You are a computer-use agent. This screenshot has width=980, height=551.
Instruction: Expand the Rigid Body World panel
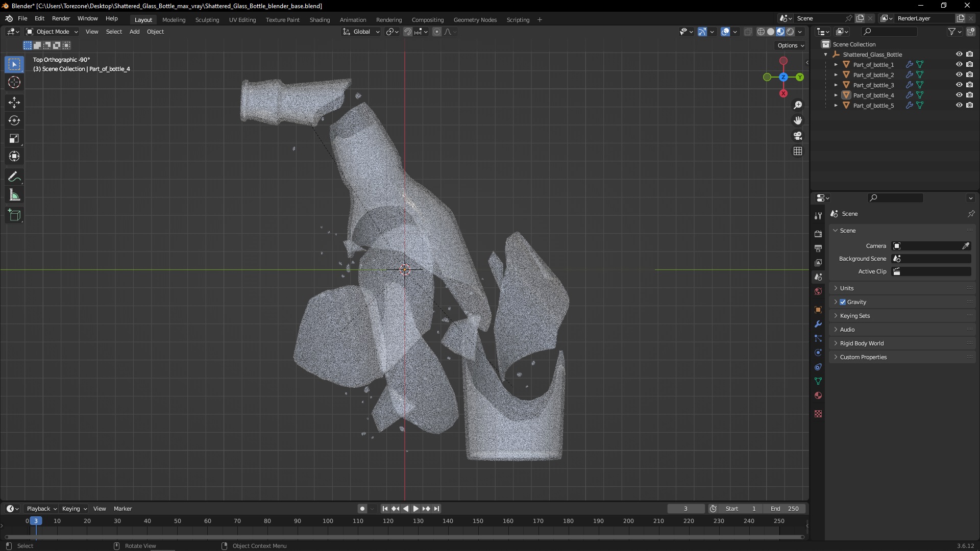click(862, 343)
